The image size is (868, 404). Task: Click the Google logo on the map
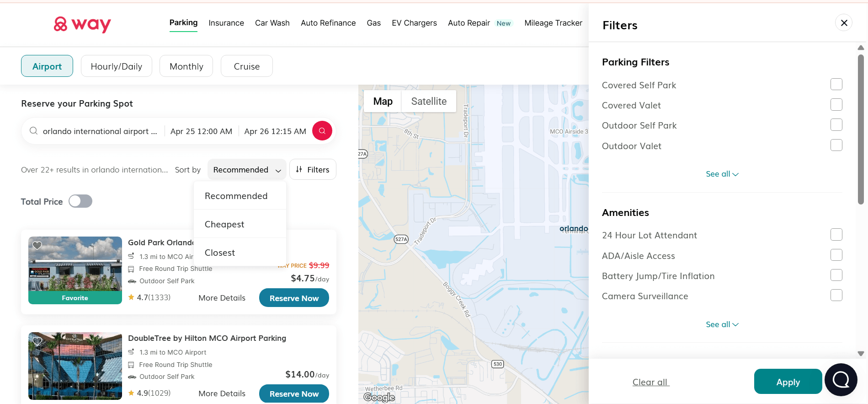[379, 397]
